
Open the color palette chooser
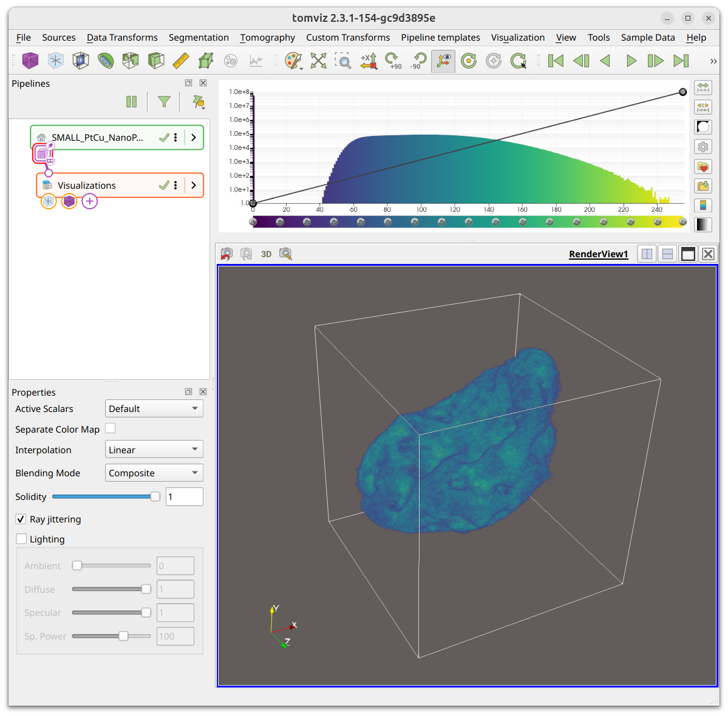tap(293, 61)
